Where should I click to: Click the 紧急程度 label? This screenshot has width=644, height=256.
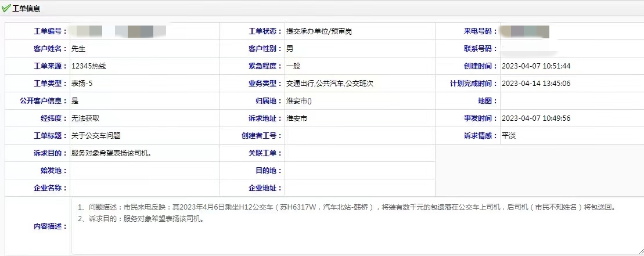click(265, 66)
